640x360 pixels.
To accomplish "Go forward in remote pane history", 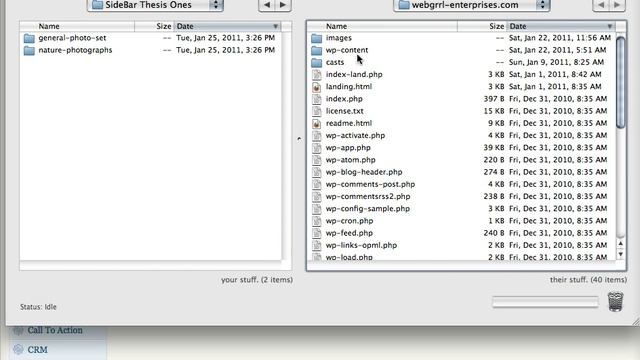I will 617,5.
